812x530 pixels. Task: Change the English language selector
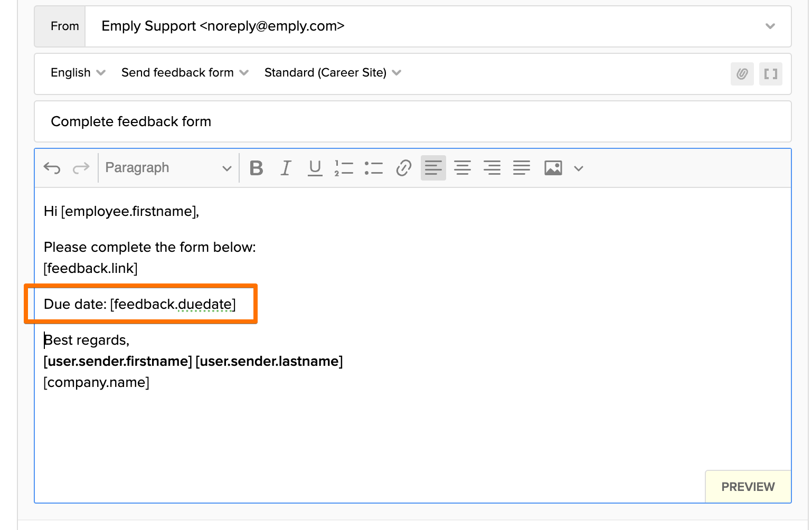click(78, 73)
